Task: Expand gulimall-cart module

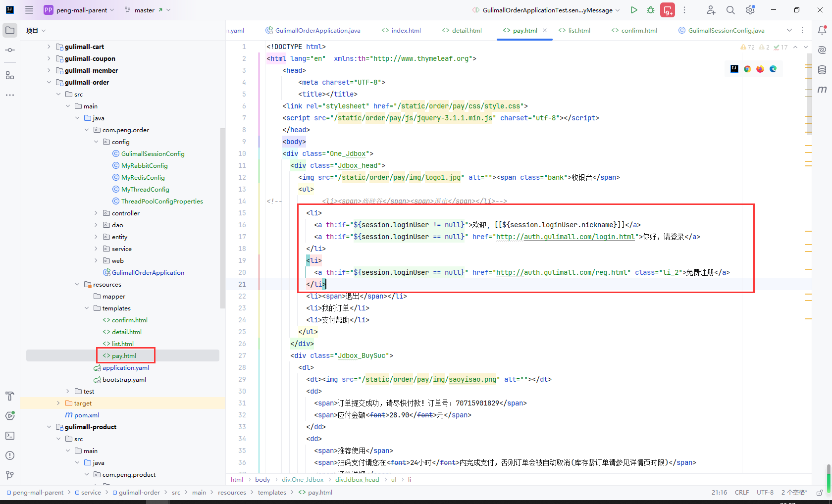Action: pos(49,47)
